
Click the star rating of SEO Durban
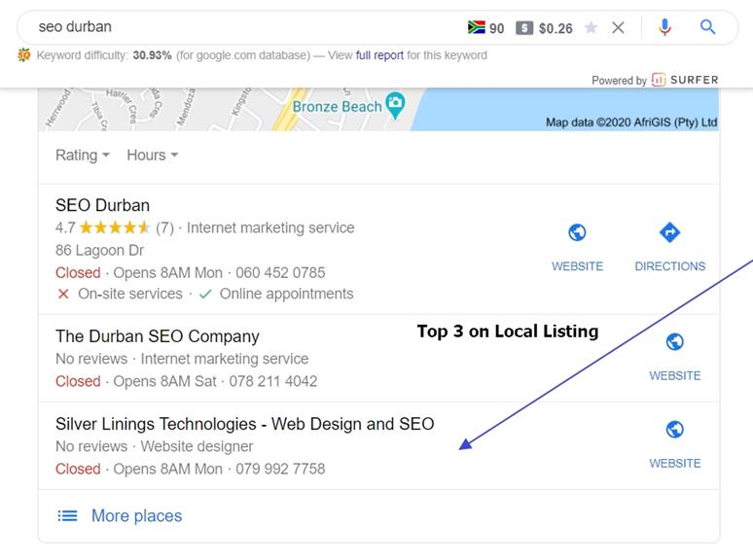(115, 227)
